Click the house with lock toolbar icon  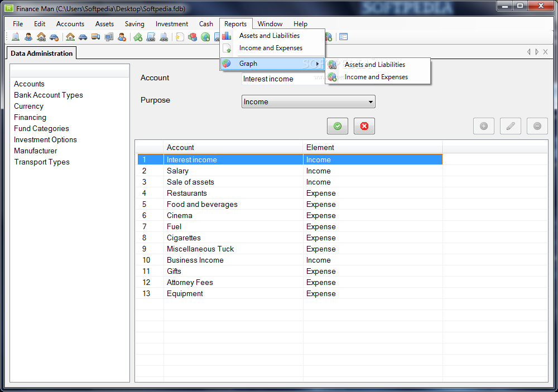[41, 37]
